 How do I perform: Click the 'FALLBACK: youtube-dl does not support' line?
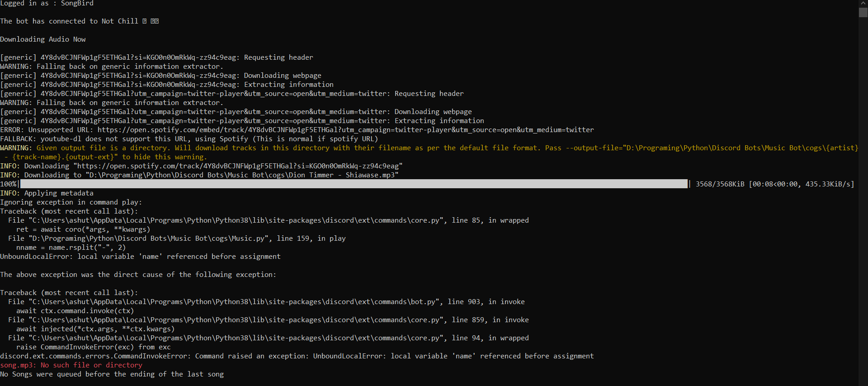189,139
